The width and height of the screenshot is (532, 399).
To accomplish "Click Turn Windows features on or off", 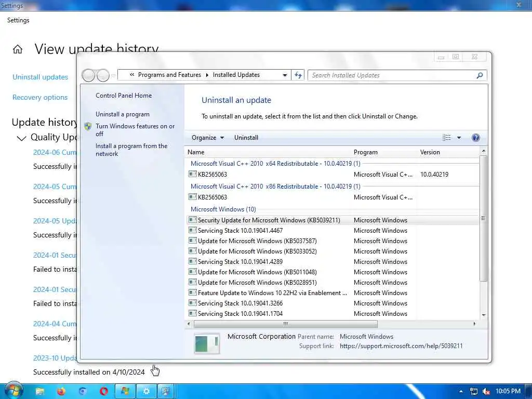I will pyautogui.click(x=135, y=130).
